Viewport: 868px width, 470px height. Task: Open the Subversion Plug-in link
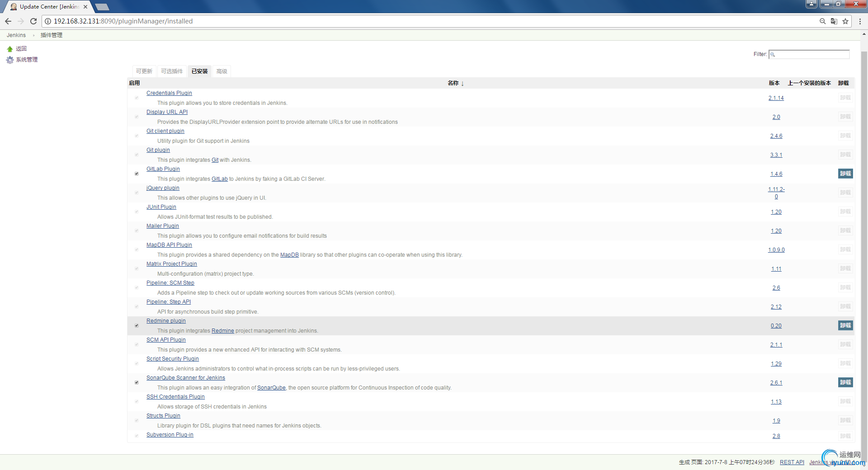coord(170,435)
